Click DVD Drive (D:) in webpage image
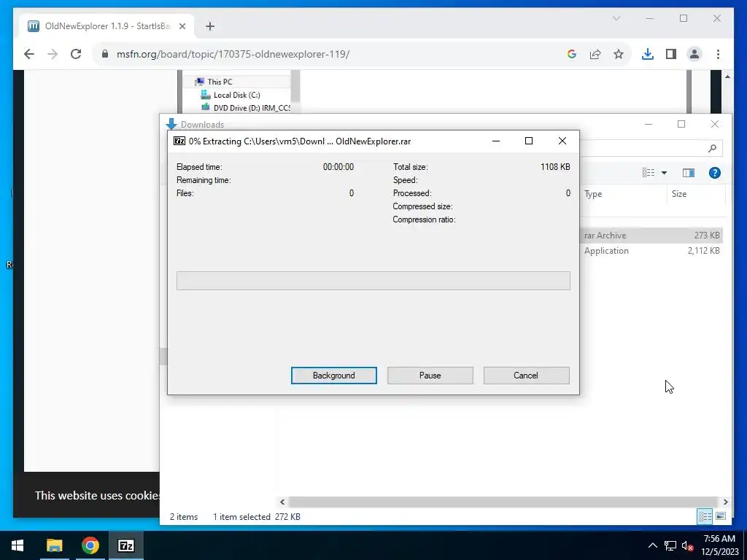This screenshot has width=747, height=560. (246, 108)
